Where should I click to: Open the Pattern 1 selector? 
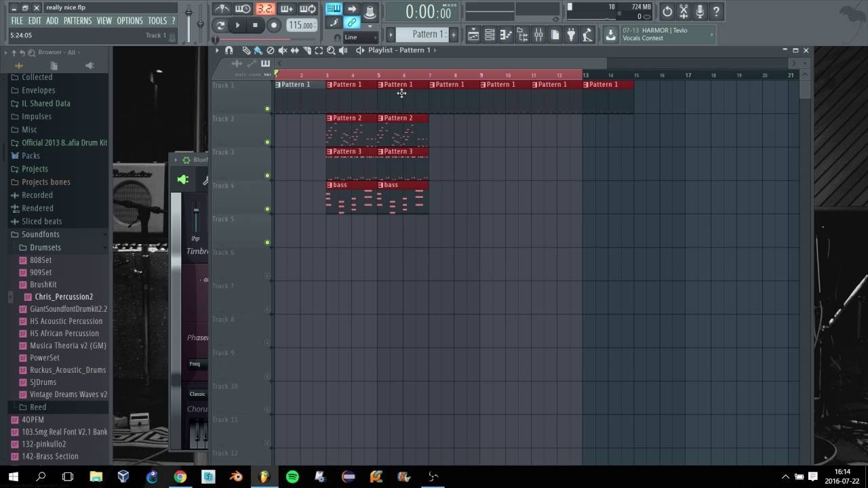click(422, 35)
